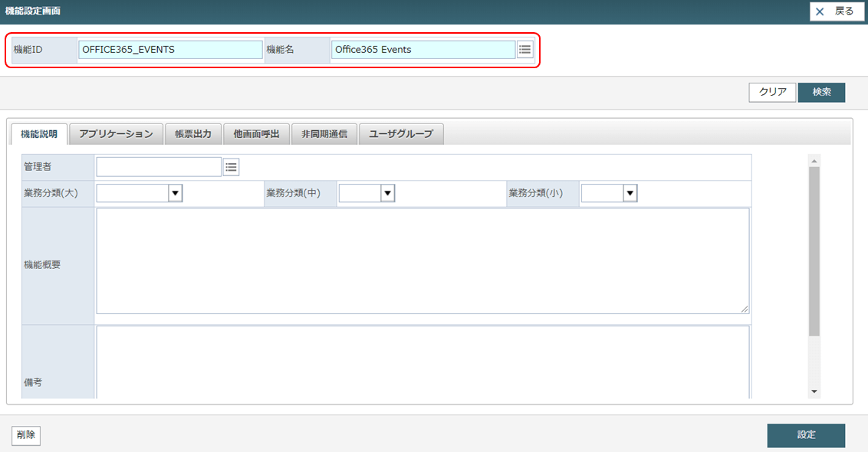
Task: Click the scrollbar down arrow
Action: pos(814,391)
